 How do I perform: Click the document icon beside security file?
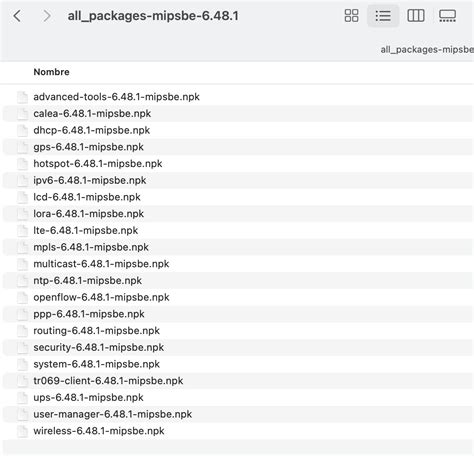click(22, 347)
